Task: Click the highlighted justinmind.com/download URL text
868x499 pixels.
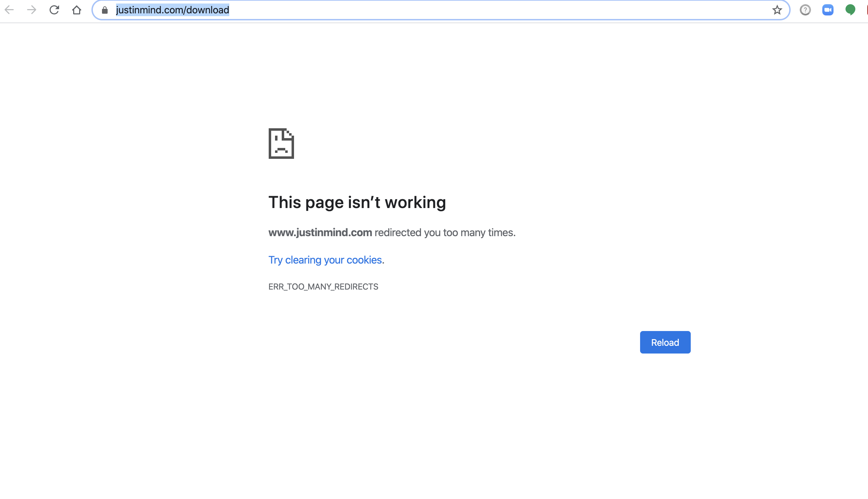Action: [172, 10]
